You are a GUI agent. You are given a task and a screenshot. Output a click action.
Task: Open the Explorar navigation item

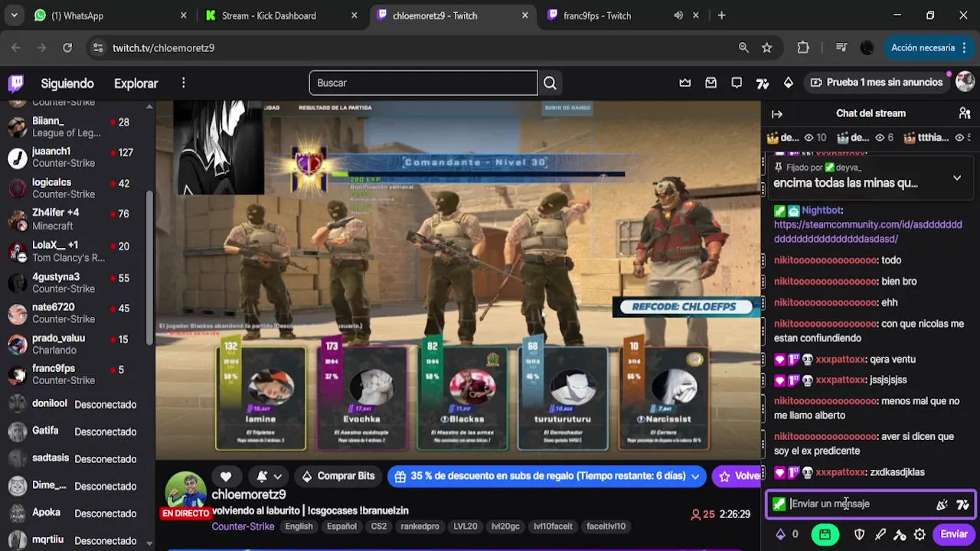(136, 83)
